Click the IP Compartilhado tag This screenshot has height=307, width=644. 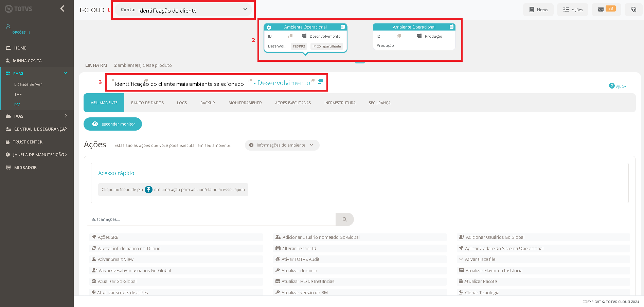click(327, 46)
